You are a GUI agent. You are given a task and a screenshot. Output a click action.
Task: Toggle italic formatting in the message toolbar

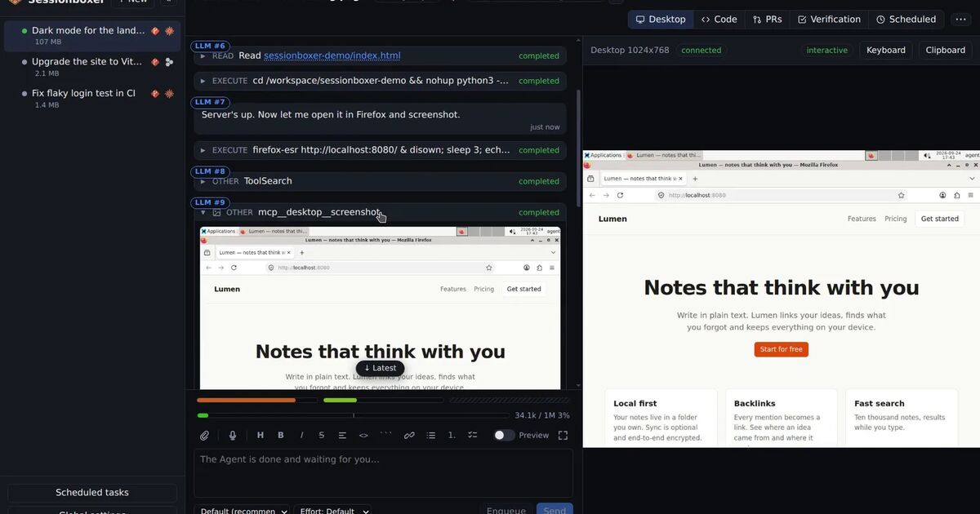[301, 436]
